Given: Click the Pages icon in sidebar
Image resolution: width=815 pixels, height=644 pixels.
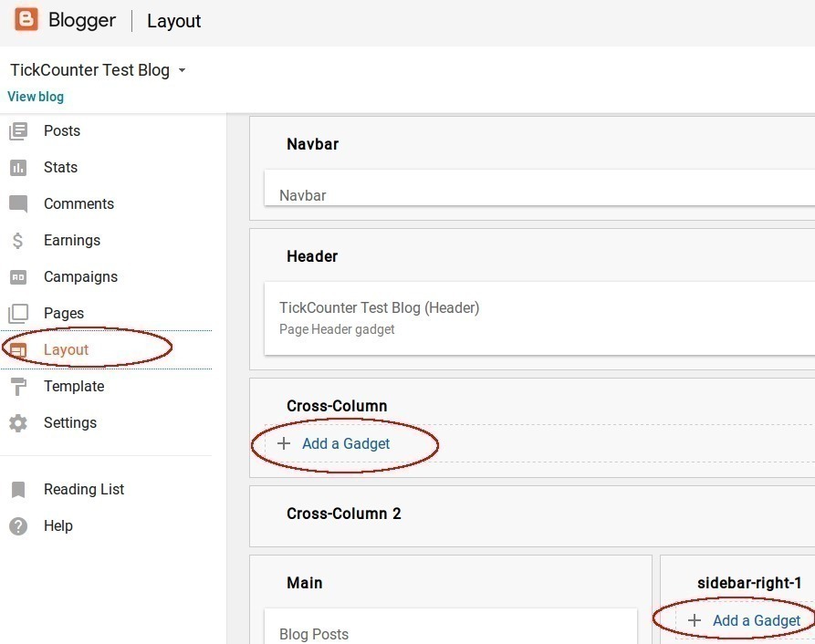Looking at the screenshot, I should 18,314.
